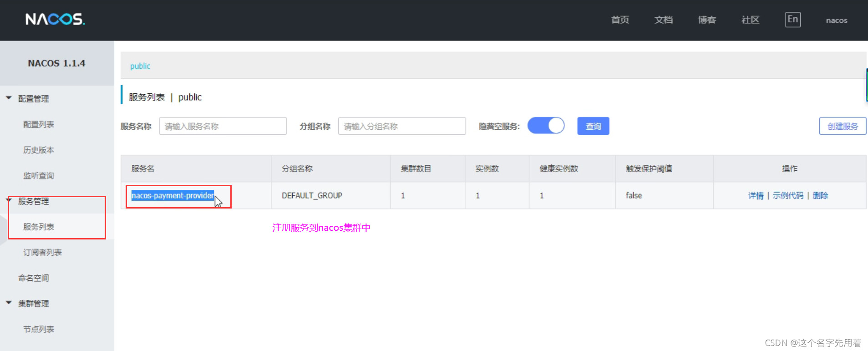The width and height of the screenshot is (868, 351).
Task: Collapse the 配置管理 section arrow
Action: 9,98
